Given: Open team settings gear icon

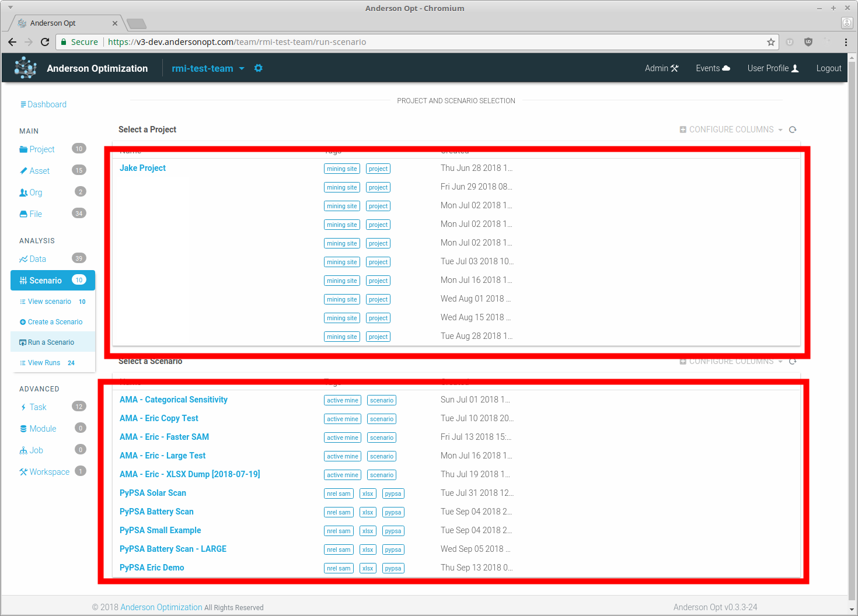Looking at the screenshot, I should [259, 68].
